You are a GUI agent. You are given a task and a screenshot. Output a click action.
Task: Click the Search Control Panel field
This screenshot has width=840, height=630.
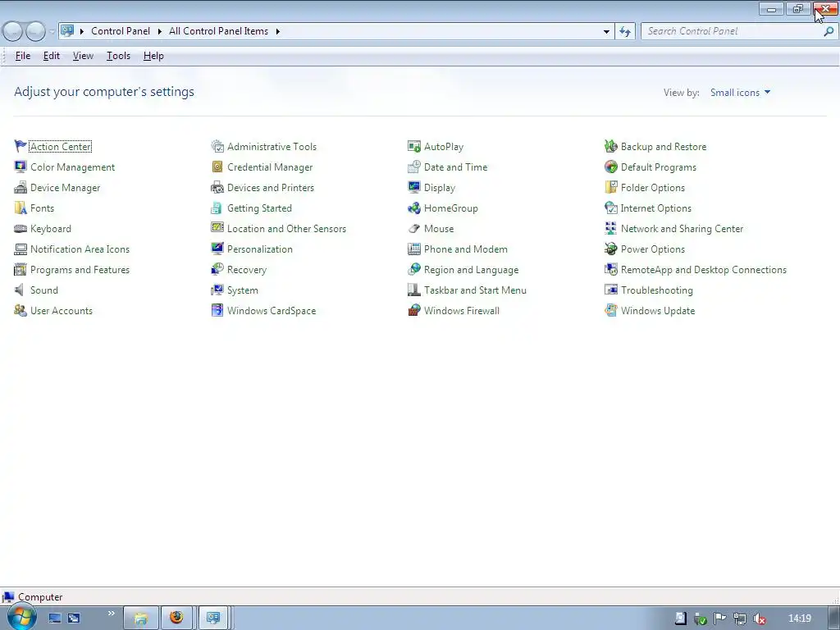point(733,31)
